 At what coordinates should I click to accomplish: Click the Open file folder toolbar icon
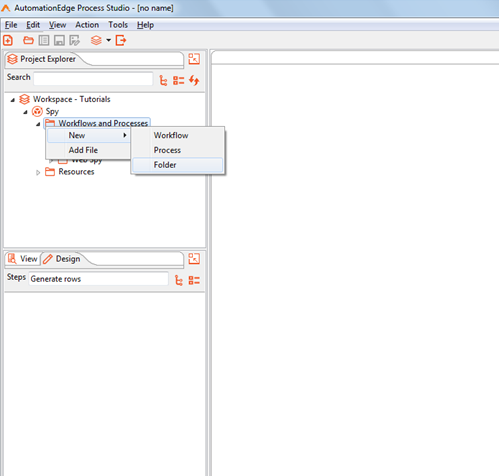tap(28, 41)
